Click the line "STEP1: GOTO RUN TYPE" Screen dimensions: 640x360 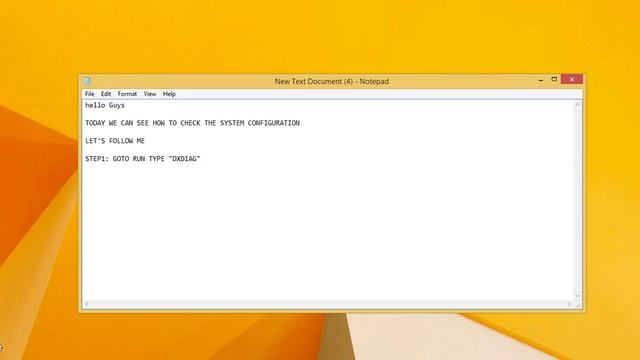coord(142,159)
